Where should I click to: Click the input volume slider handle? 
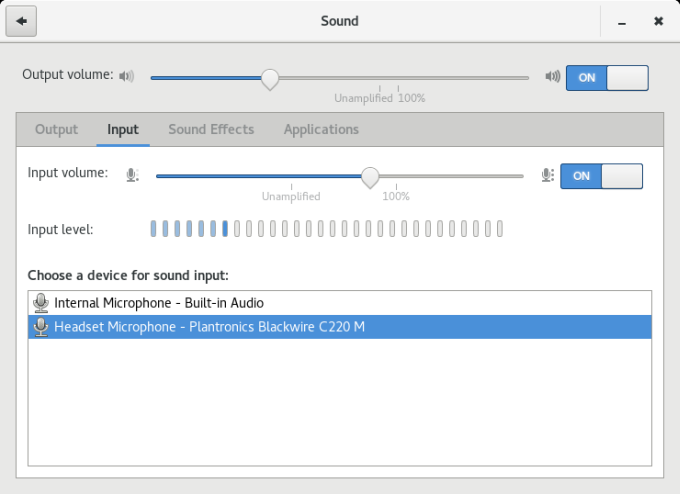tap(370, 177)
